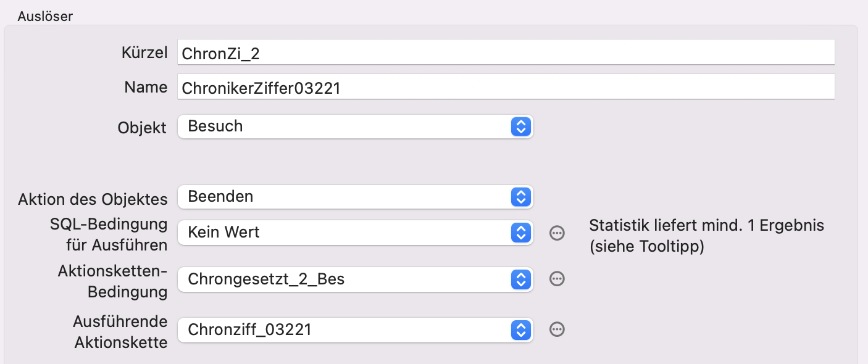This screenshot has width=868, height=364.
Task: Focus the Name field containing ChronikerZiffer03221
Action: [x=506, y=87]
